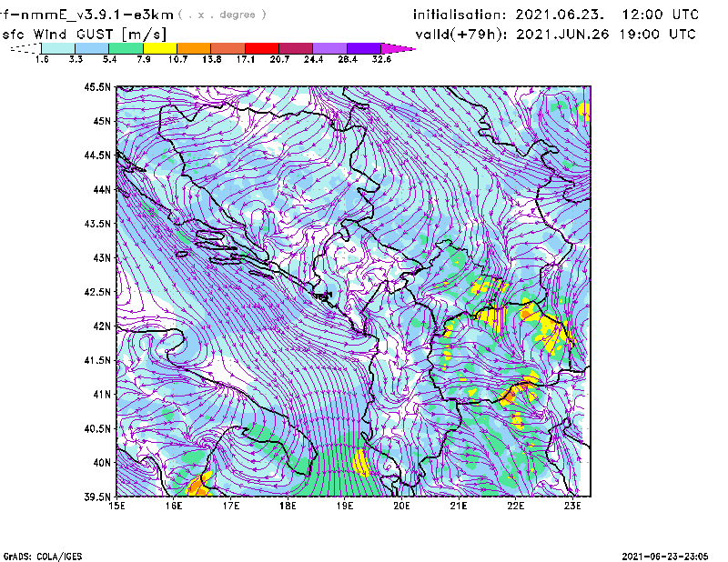
Task: Click the '19:00 UTC' valid time
Action: click(657, 35)
